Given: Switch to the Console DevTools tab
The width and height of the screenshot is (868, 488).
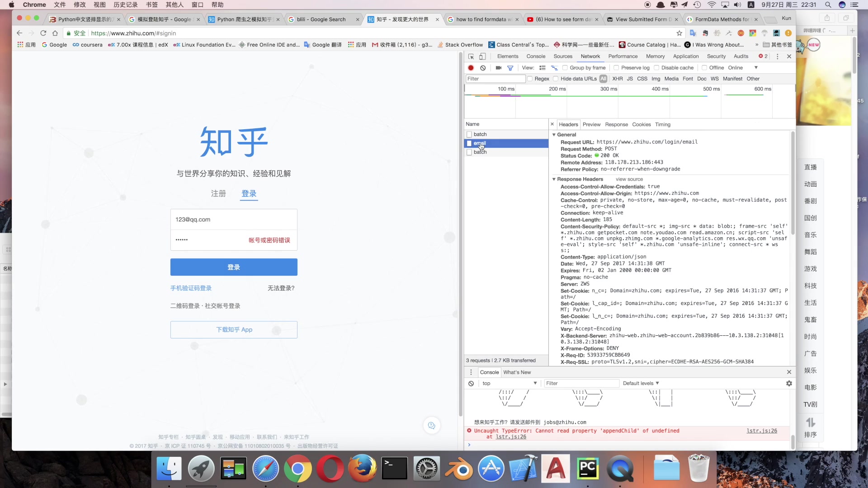Looking at the screenshot, I should coord(536,56).
